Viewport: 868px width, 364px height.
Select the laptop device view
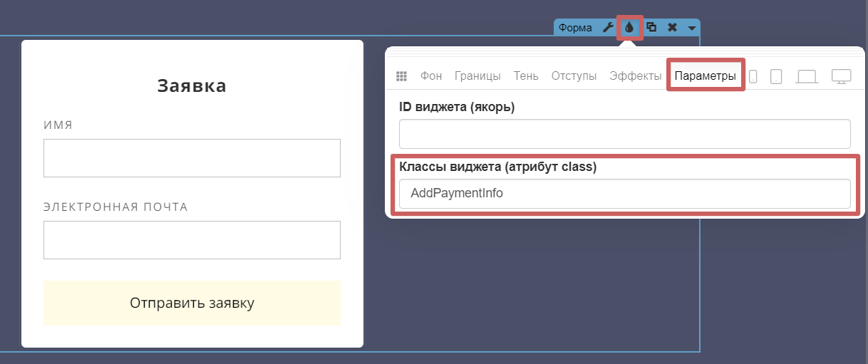pos(807,76)
